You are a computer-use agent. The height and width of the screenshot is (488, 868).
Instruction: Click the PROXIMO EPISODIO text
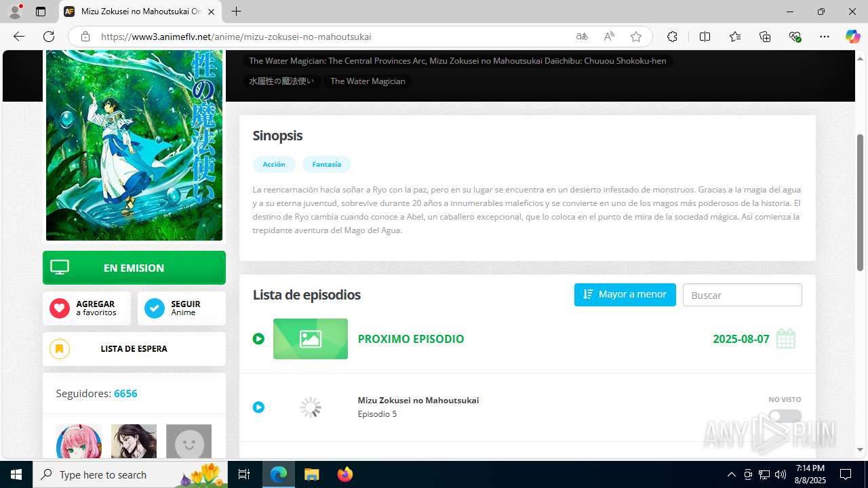[x=411, y=339]
